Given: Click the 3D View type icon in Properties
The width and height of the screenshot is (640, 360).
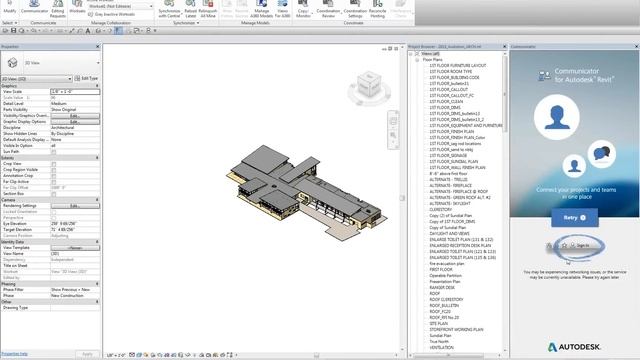Looking at the screenshot, I should click(x=12, y=62).
